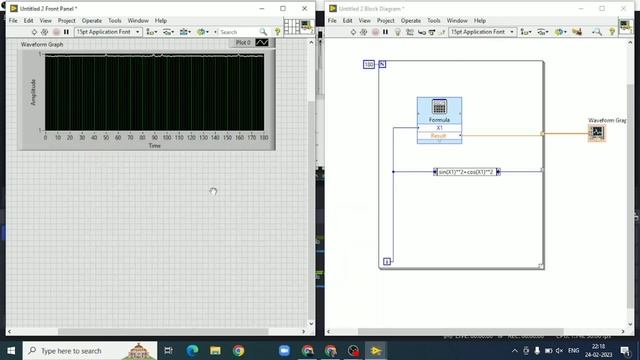Run the VI from Block Diagram toolbar
The image size is (640, 360).
[353, 32]
